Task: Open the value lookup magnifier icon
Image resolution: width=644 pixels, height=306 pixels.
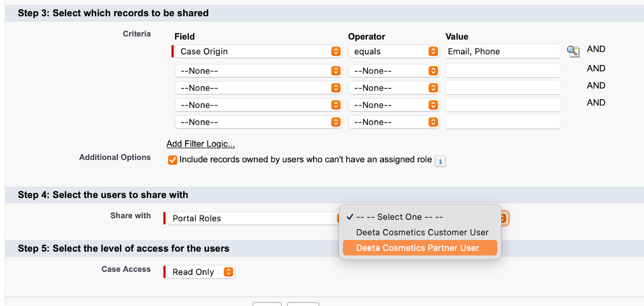Action: 573,51
